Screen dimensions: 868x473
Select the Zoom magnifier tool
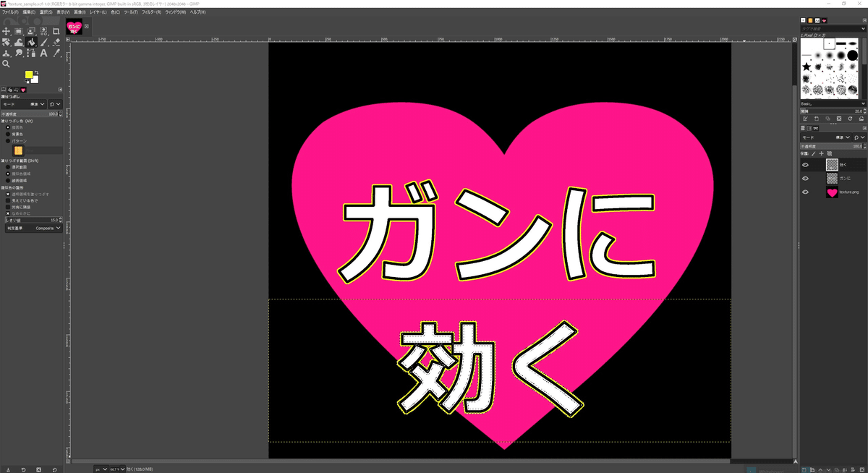point(6,64)
